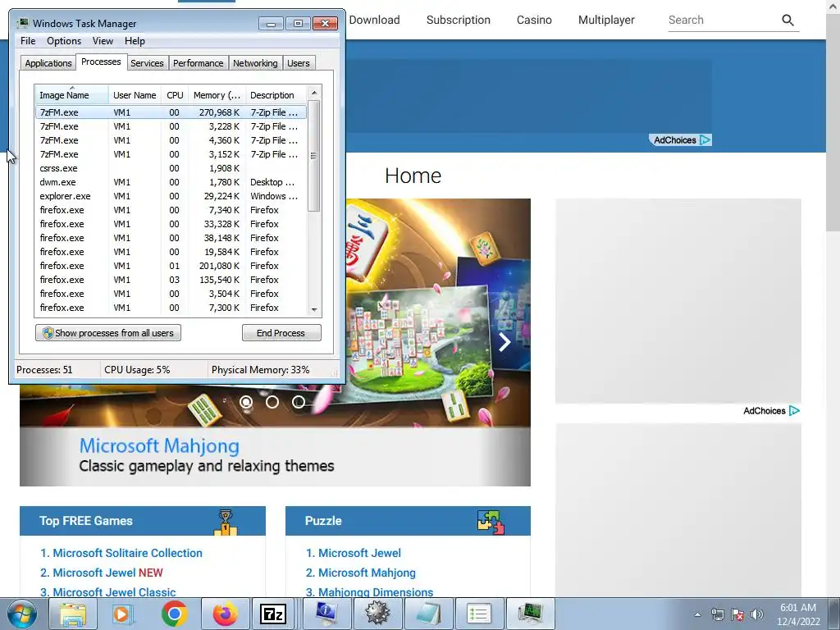Select the second carousel slide dot
Viewport: 840px width, 630px height.
[272, 402]
